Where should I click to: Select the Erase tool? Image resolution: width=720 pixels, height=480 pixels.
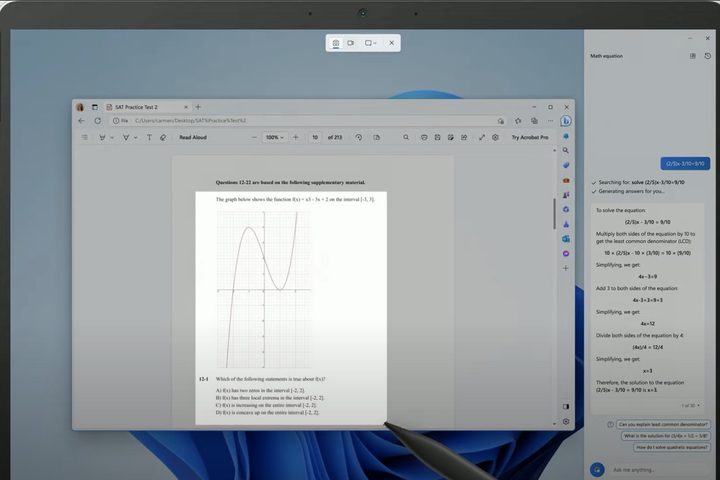(x=163, y=137)
